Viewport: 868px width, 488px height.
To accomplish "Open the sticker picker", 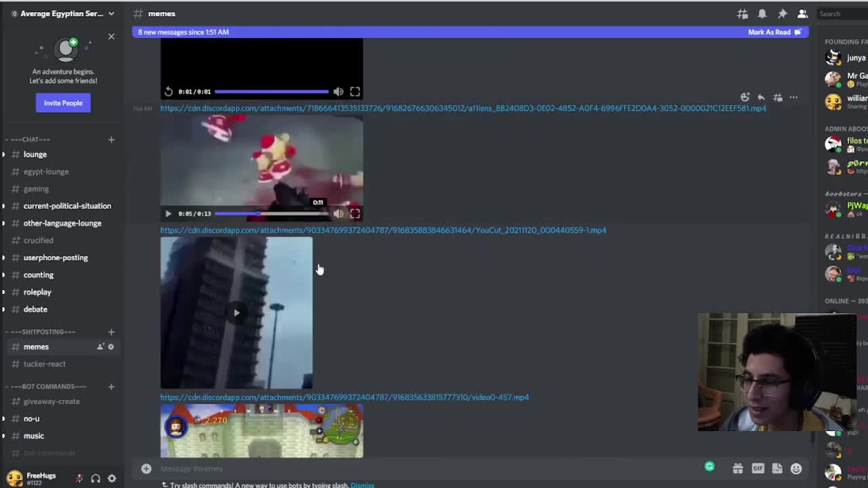I will [777, 468].
